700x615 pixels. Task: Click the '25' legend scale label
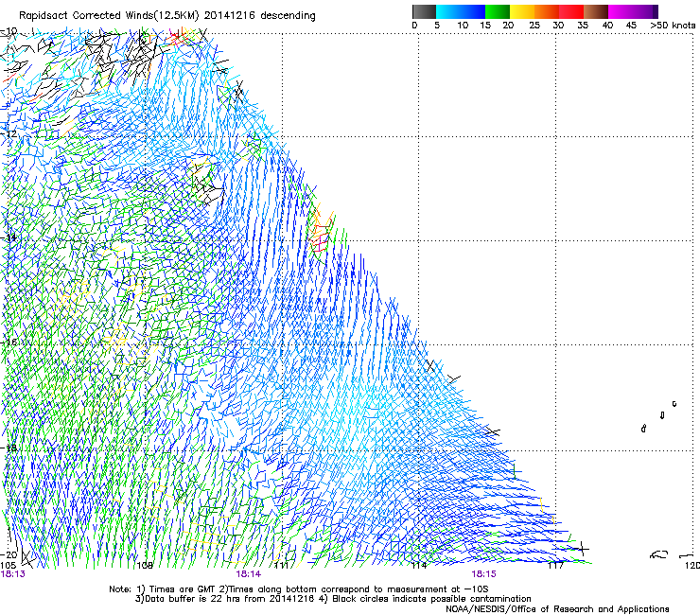(534, 26)
